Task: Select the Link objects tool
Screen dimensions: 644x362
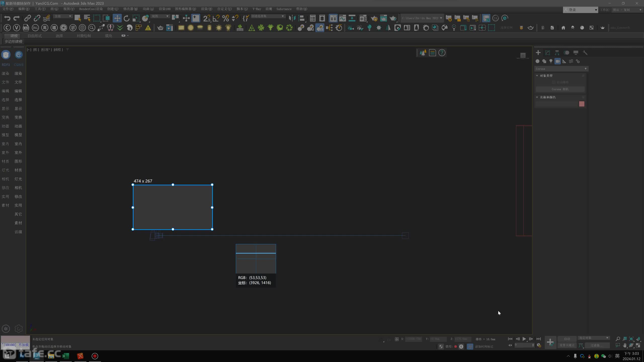Action: click(27, 18)
